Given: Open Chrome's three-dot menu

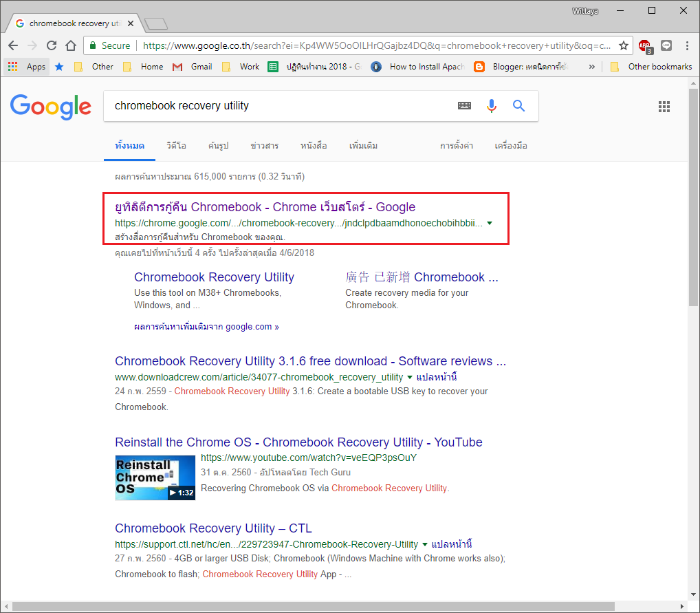Looking at the screenshot, I should pyautogui.click(x=687, y=45).
